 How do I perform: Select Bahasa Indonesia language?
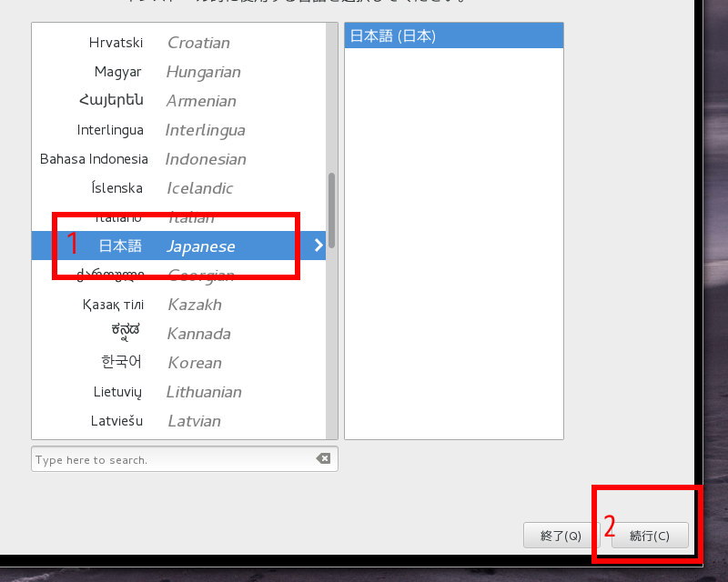(177, 159)
